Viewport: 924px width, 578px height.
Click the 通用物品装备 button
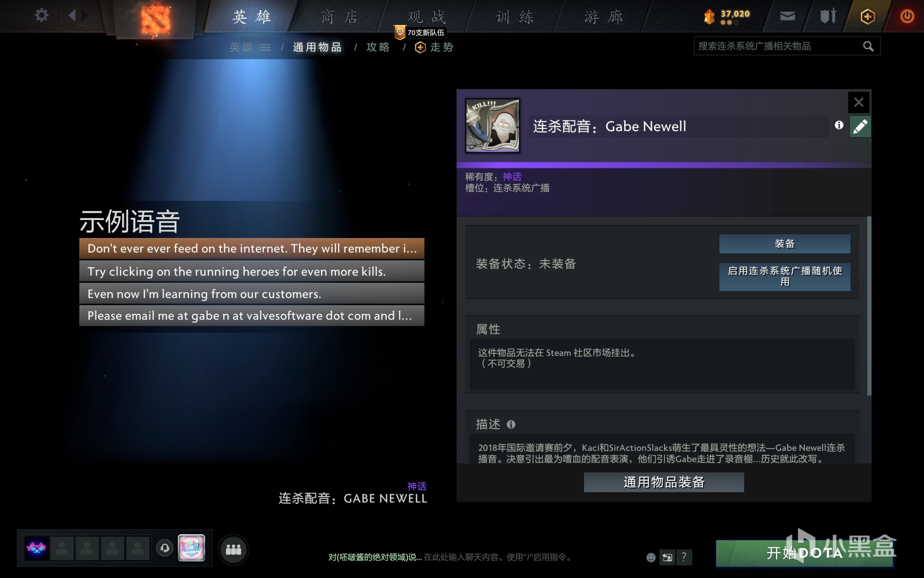664,482
